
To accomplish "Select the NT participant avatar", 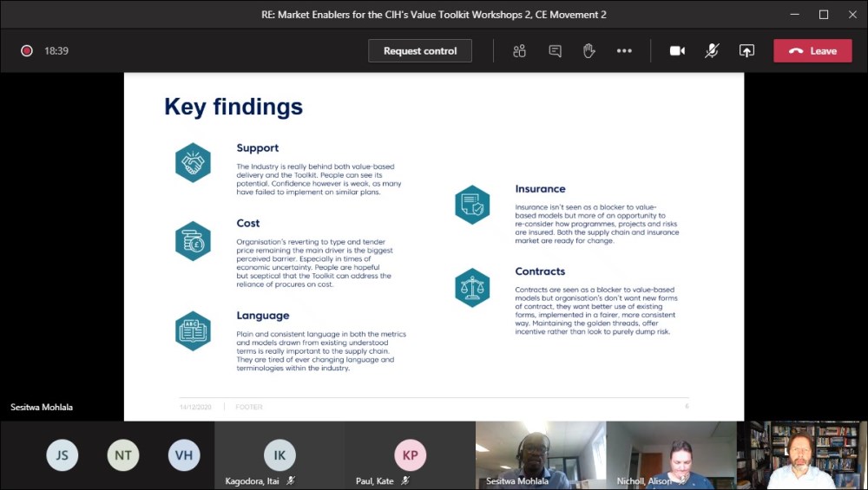I will click(x=123, y=455).
